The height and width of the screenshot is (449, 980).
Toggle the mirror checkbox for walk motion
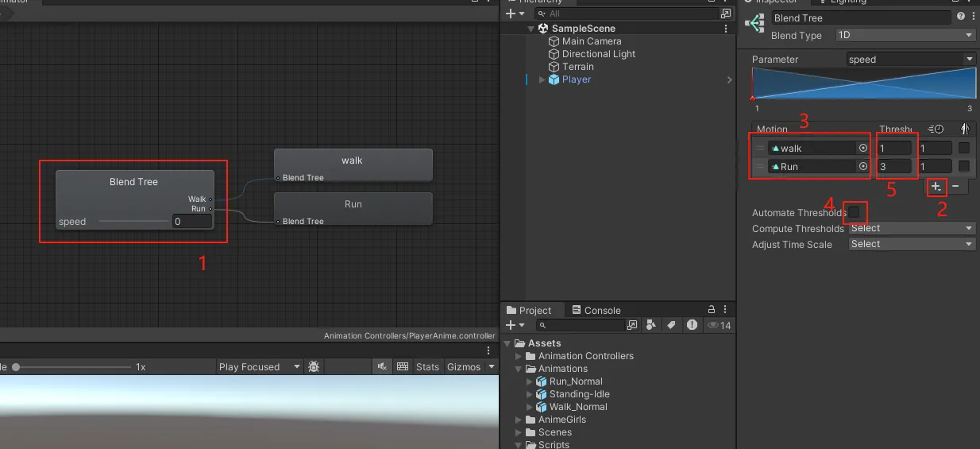pos(963,148)
